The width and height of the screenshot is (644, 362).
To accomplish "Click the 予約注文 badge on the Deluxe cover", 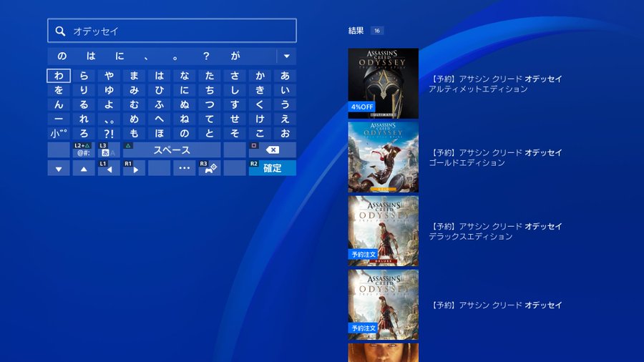I will (364, 255).
